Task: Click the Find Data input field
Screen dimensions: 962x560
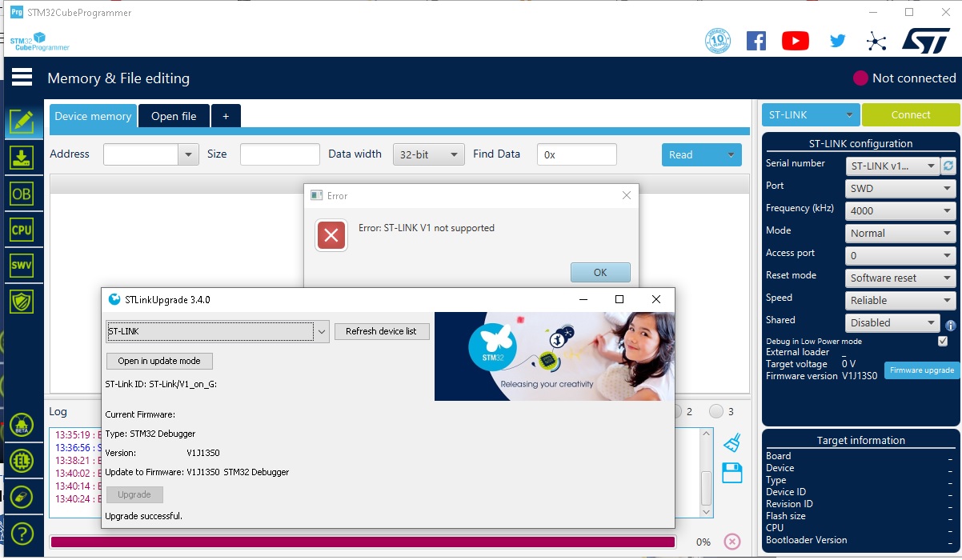Action: 576,155
